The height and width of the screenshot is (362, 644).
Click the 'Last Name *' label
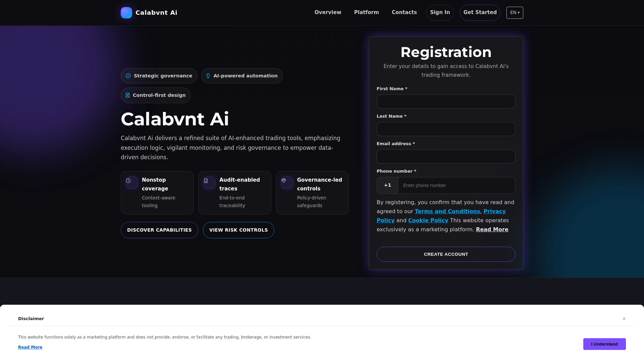coord(391,116)
